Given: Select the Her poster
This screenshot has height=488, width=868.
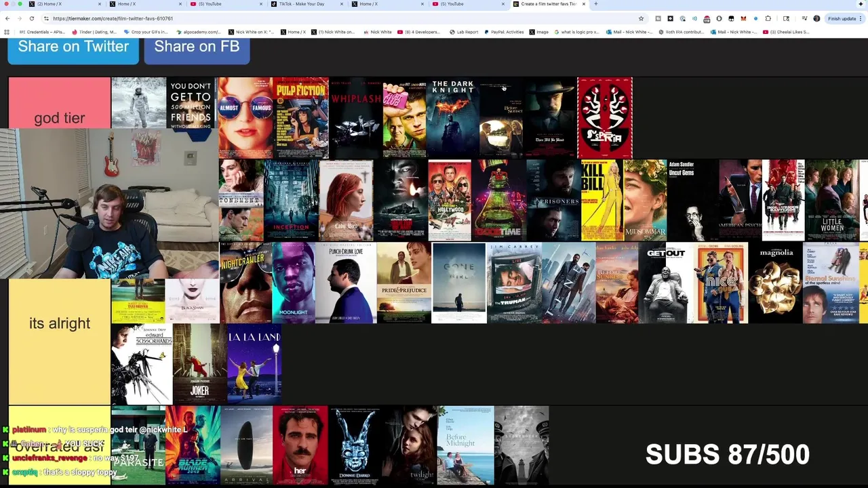Looking at the screenshot, I should pos(300,445).
